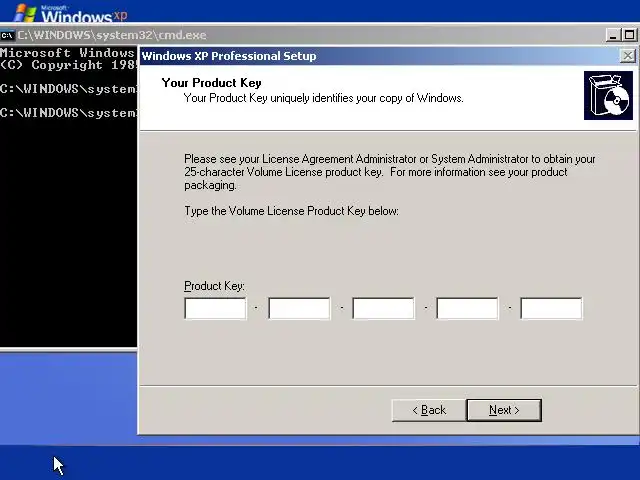Go Back to the previous Setup page
Viewport: 640px width, 480px height.
coord(429,410)
